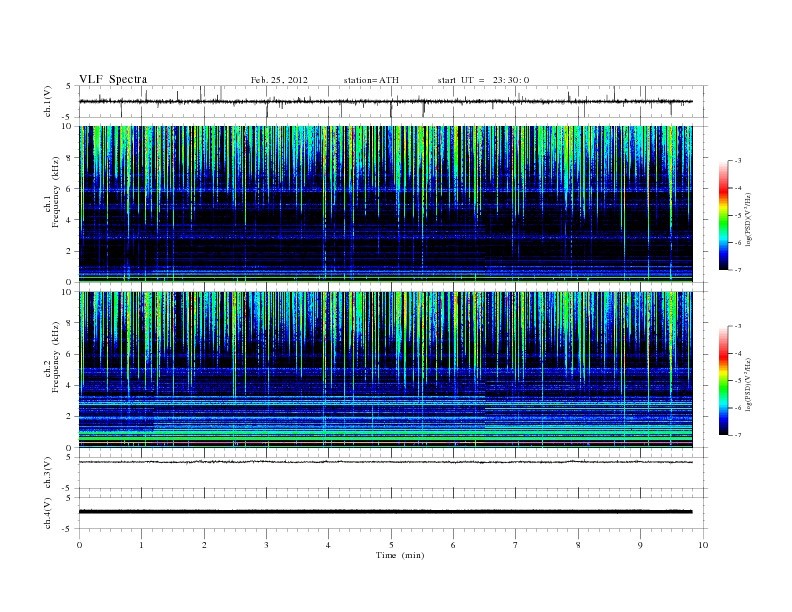Click the time axis tick label '9'

[640, 545]
